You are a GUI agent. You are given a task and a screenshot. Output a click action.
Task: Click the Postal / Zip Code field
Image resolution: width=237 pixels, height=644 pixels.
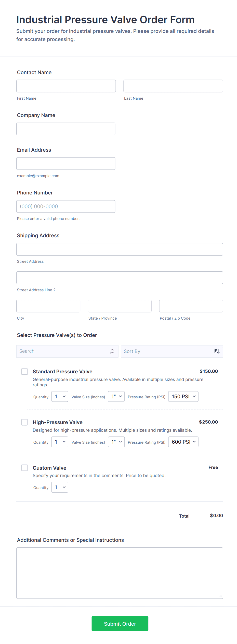[x=191, y=306]
